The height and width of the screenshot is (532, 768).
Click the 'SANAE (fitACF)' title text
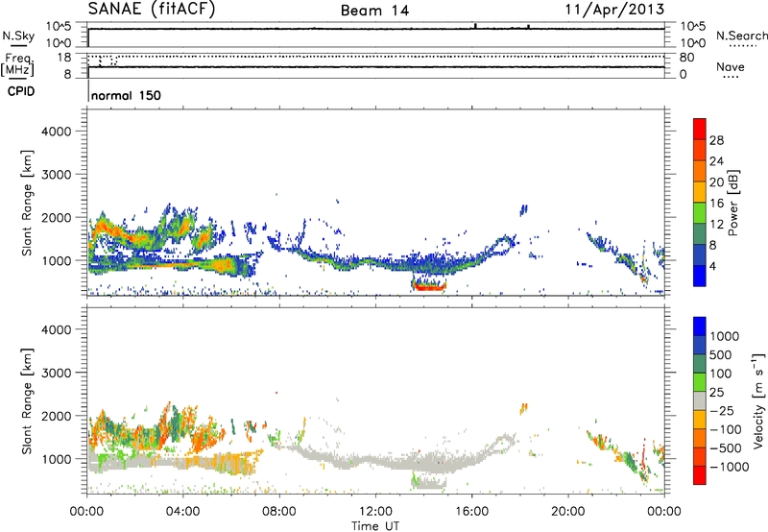click(x=152, y=10)
